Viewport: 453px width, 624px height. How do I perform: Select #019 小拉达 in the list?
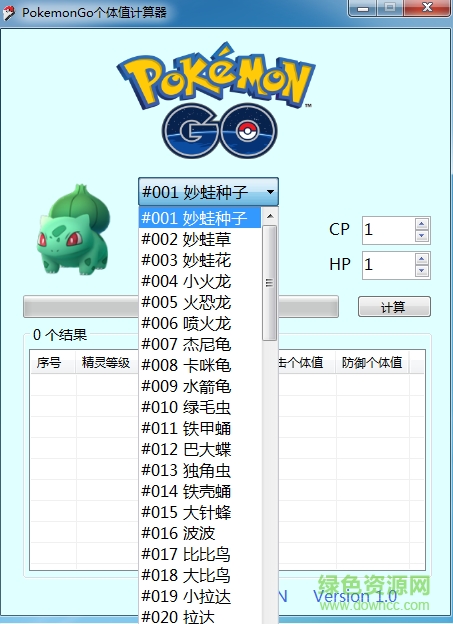tap(200, 596)
